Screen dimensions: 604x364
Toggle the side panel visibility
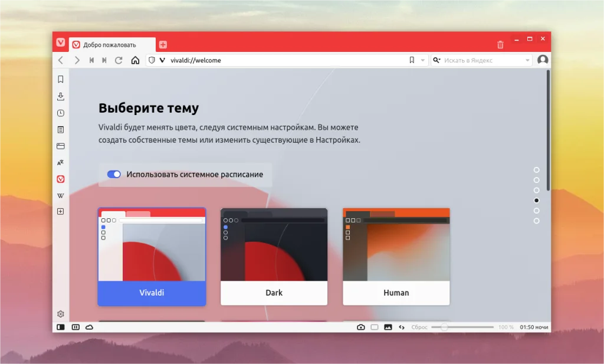tap(61, 326)
